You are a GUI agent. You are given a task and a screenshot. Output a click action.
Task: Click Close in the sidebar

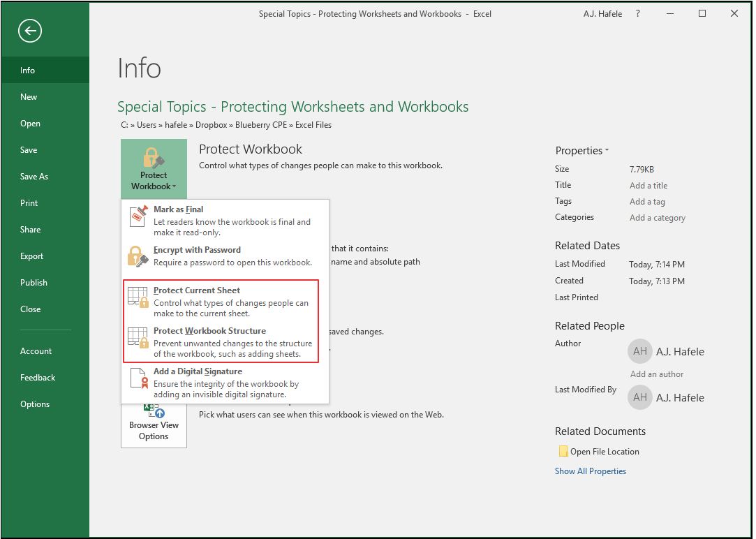click(x=45, y=309)
